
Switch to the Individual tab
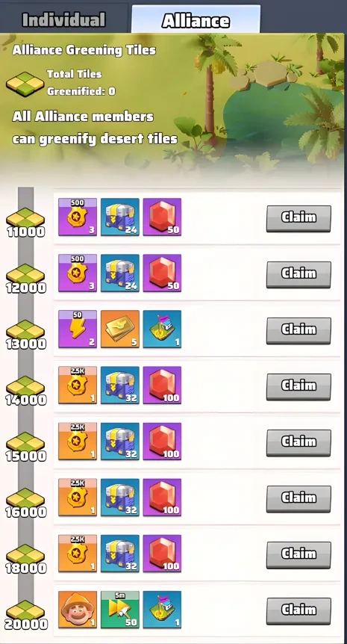(63, 19)
